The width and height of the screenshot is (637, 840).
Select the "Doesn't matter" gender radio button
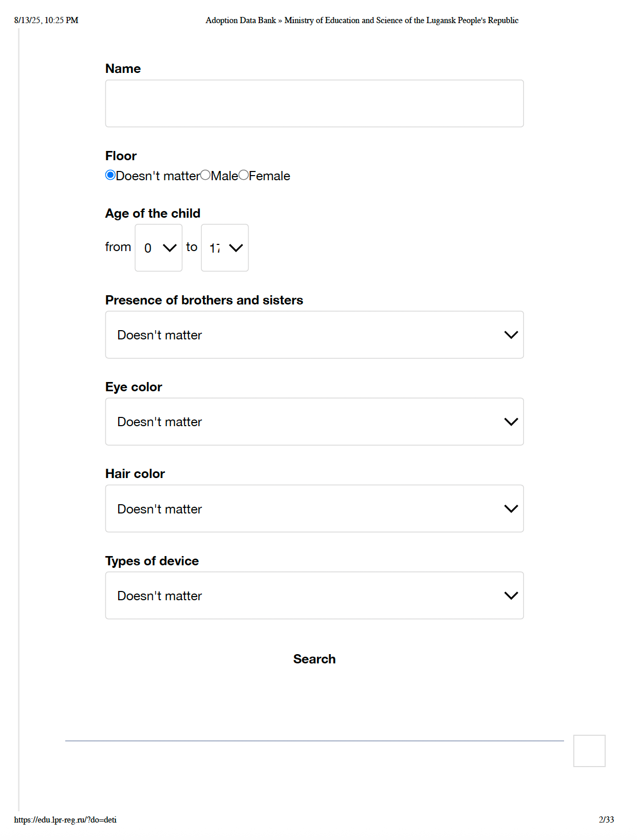(x=110, y=175)
